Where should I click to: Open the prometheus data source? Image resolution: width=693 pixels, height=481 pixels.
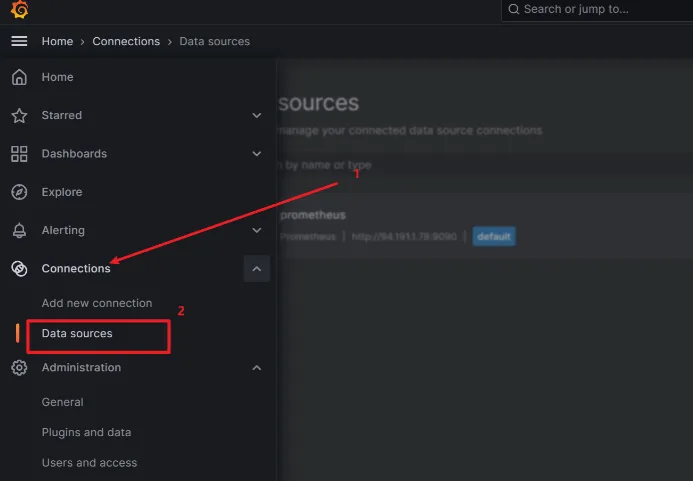[x=313, y=215]
